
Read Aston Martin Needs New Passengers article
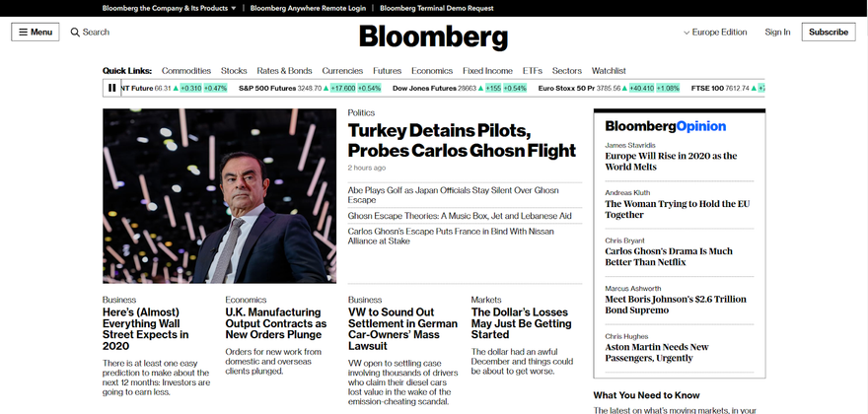click(x=657, y=353)
